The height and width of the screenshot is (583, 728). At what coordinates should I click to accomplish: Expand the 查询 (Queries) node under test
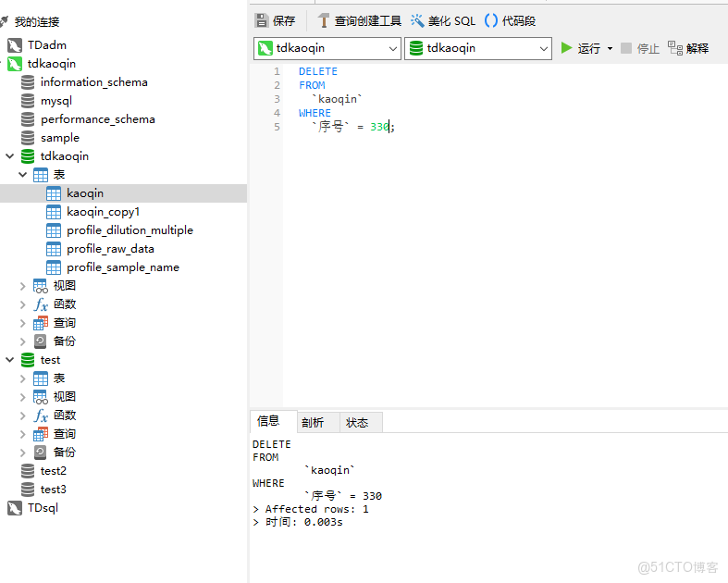click(22, 434)
